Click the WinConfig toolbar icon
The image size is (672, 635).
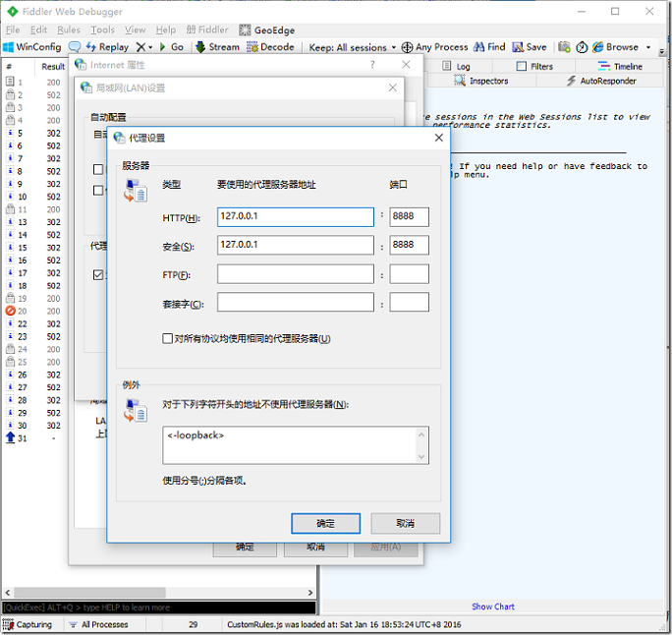[x=8, y=47]
